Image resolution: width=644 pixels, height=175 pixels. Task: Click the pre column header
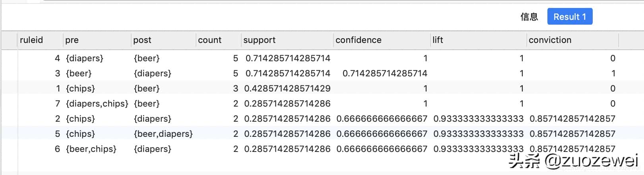[x=72, y=40]
